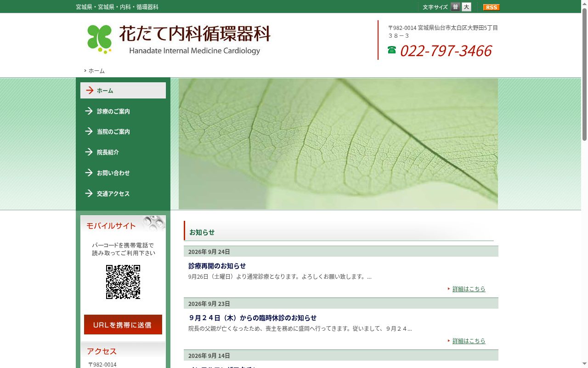Click the top tagline 宮城県・宮城県・内科・循環器科
The width and height of the screenshot is (588, 368).
coord(117,7)
